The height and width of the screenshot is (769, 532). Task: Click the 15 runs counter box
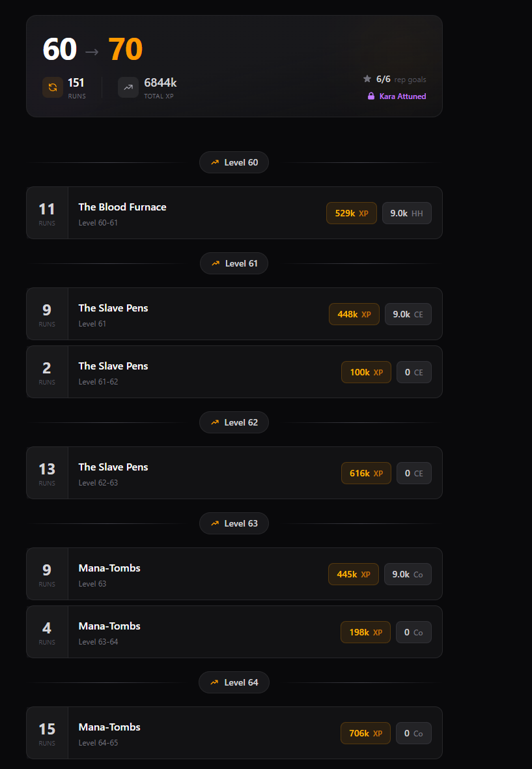click(47, 733)
